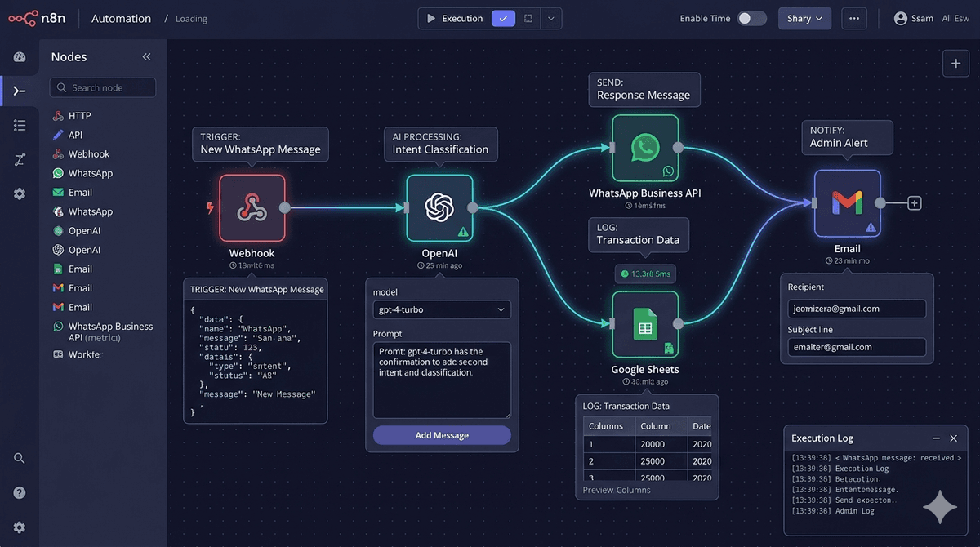The height and width of the screenshot is (547, 980).
Task: Open the WhatsApp Business API node
Action: (645, 148)
